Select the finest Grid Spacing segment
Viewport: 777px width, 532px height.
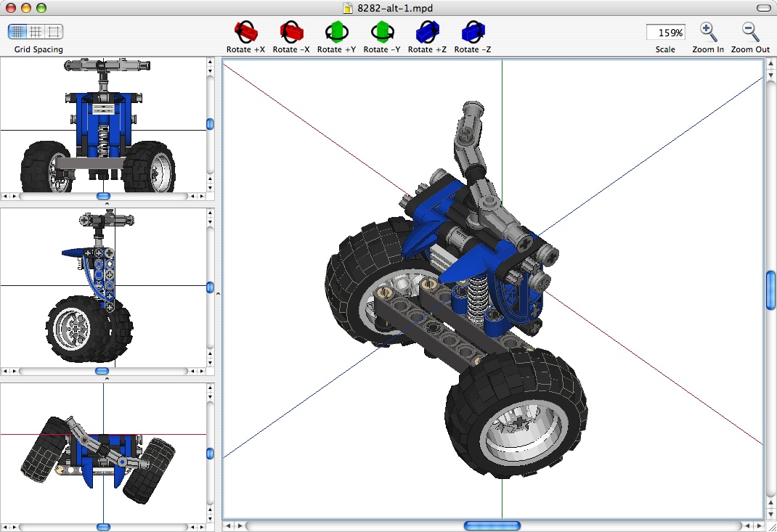[x=16, y=31]
